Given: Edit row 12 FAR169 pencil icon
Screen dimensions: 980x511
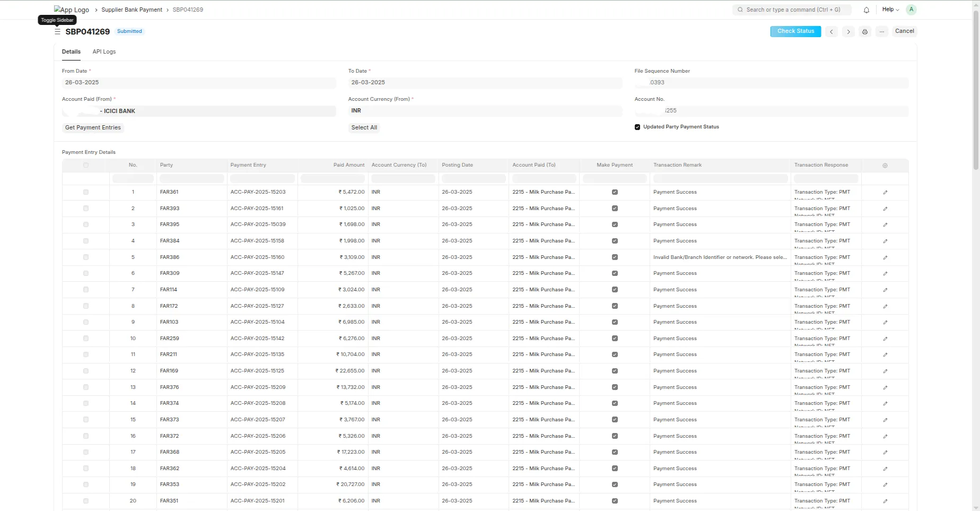Looking at the screenshot, I should [885, 371].
